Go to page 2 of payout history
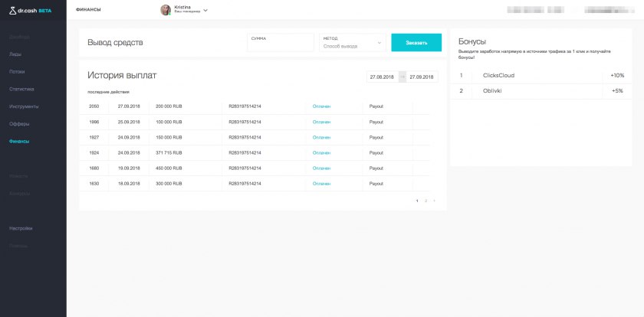644x317 pixels. [x=426, y=201]
